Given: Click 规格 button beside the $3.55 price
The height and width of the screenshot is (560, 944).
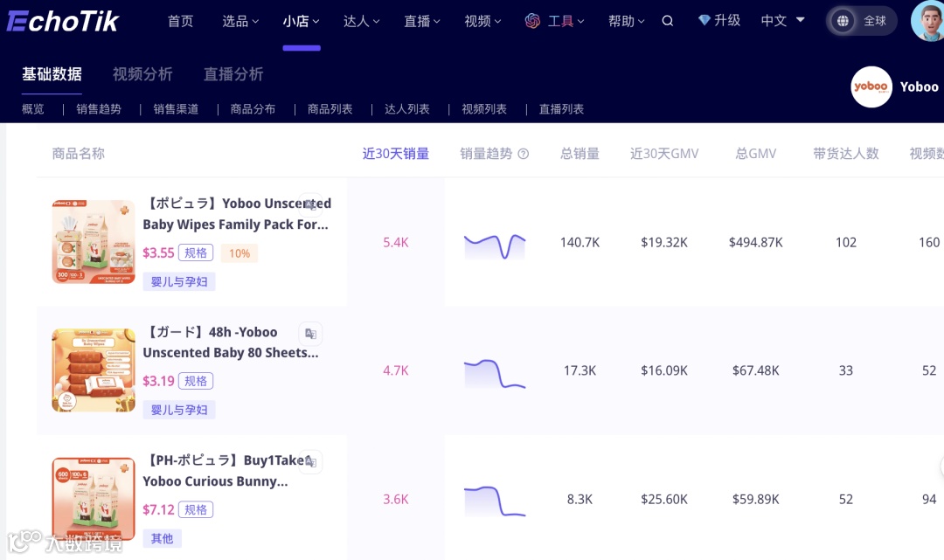Looking at the screenshot, I should (x=196, y=253).
